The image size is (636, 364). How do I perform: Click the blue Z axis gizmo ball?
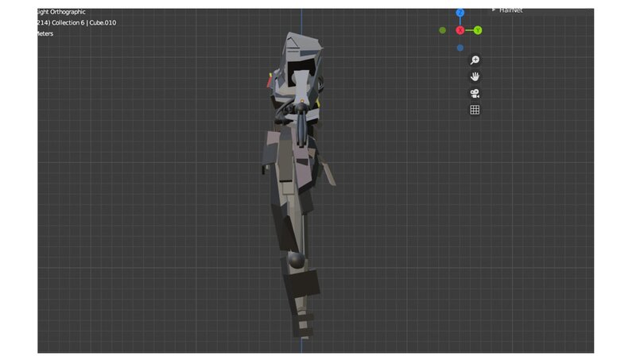coord(460,14)
